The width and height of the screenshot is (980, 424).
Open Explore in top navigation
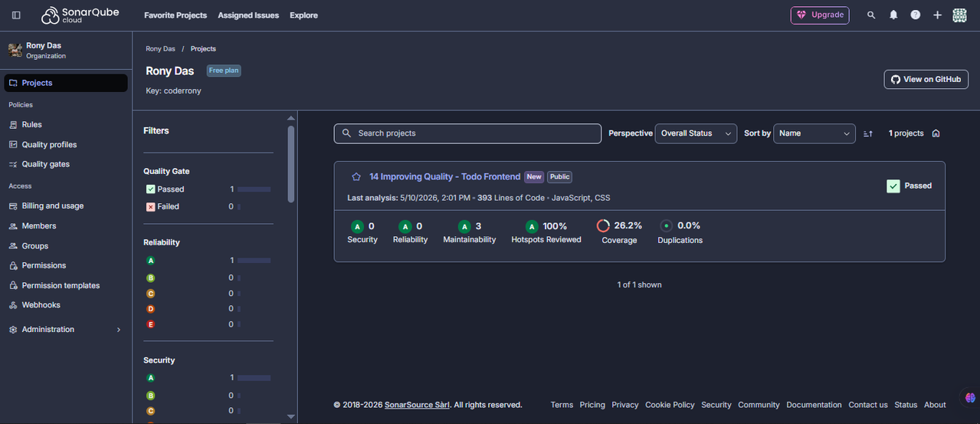(303, 15)
